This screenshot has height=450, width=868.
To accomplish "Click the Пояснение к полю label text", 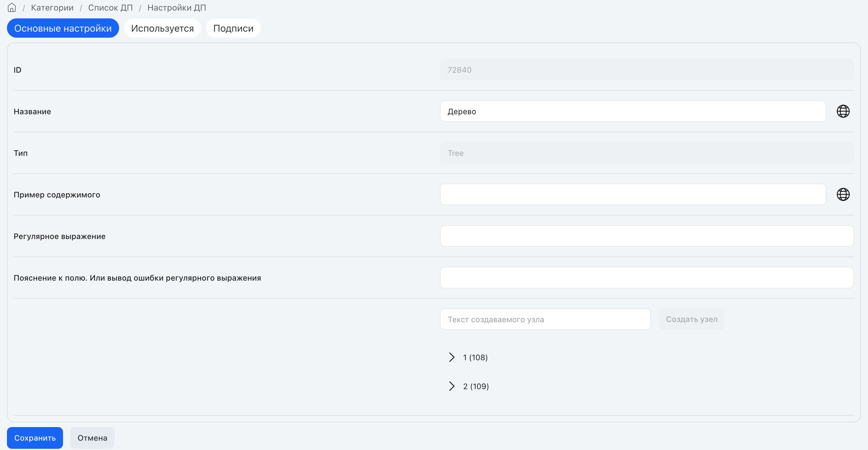I will click(137, 278).
